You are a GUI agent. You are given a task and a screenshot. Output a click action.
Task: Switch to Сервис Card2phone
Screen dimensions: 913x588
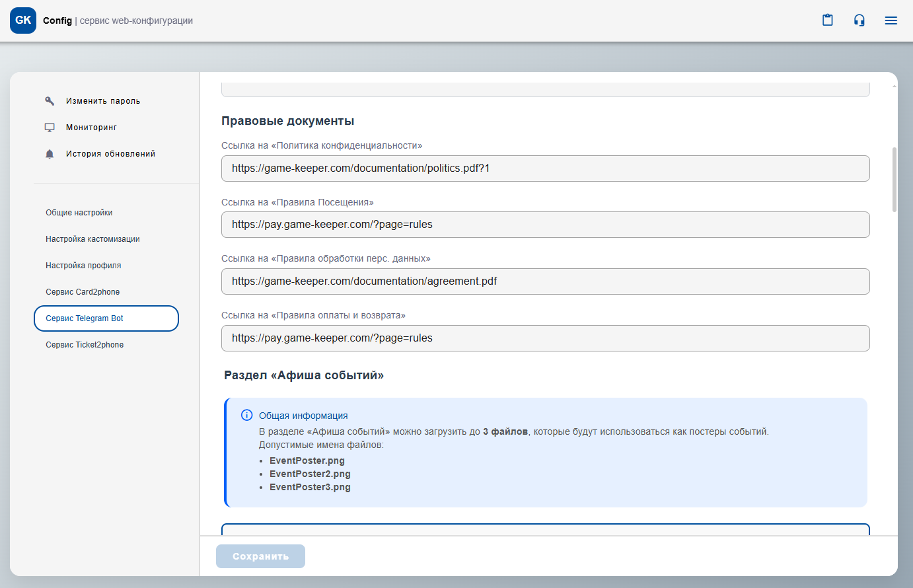pyautogui.click(x=83, y=292)
